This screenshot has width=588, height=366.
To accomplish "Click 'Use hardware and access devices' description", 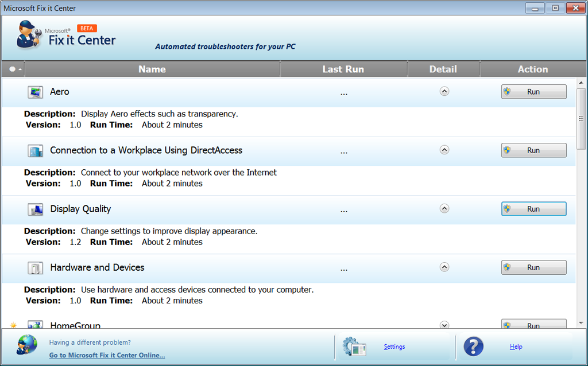I will pos(198,290).
